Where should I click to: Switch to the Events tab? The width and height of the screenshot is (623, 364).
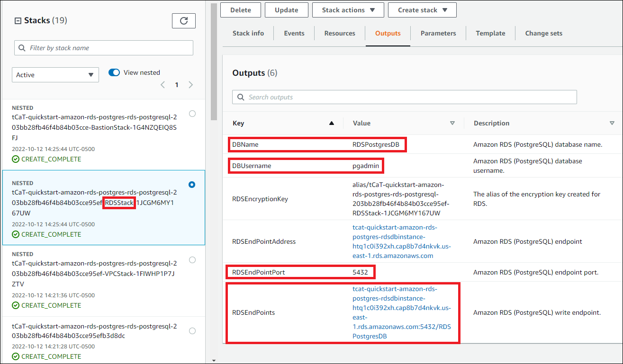(294, 33)
